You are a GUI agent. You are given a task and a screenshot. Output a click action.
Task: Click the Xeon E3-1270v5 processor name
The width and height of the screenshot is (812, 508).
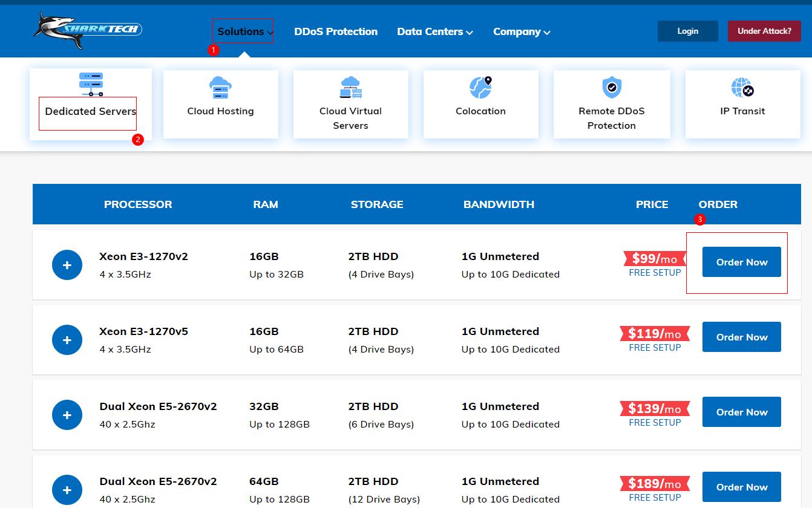point(144,331)
